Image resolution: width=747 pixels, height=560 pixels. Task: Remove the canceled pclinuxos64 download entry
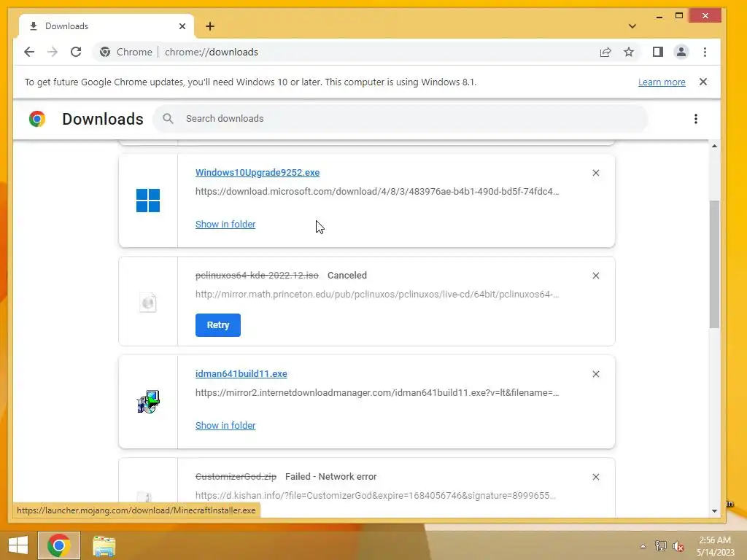596,276
